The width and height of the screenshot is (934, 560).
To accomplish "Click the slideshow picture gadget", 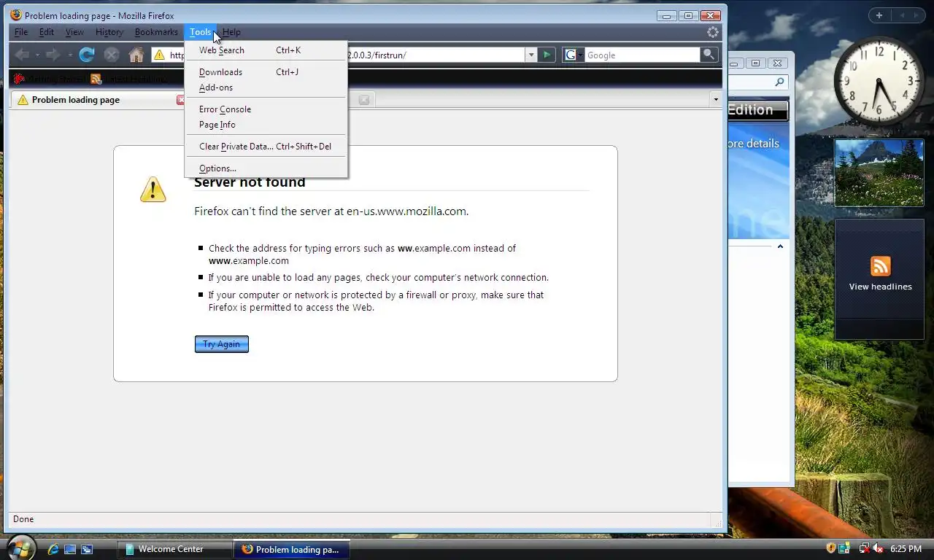I will 879,173.
